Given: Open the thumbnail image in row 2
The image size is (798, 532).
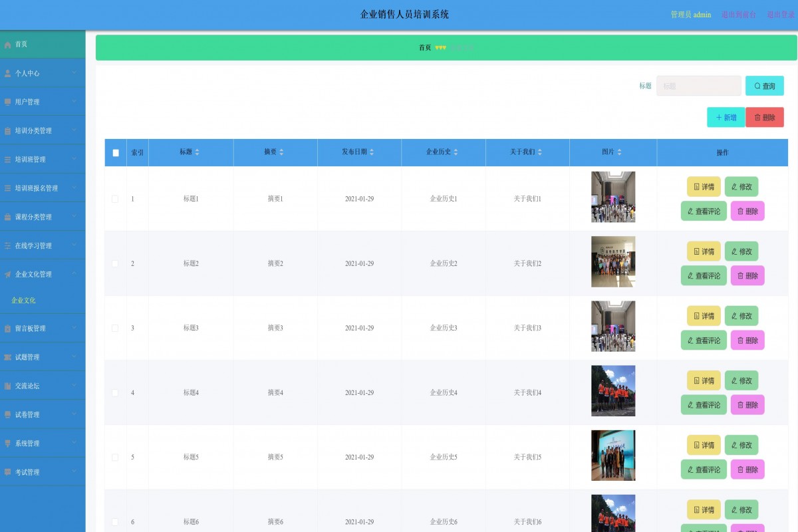Looking at the screenshot, I should 612,261.
